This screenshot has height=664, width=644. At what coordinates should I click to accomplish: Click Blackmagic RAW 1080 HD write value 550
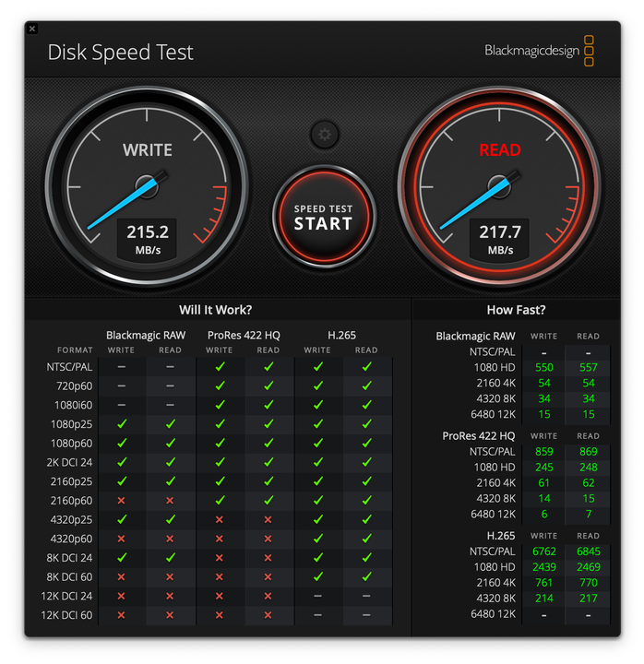pyautogui.click(x=544, y=368)
